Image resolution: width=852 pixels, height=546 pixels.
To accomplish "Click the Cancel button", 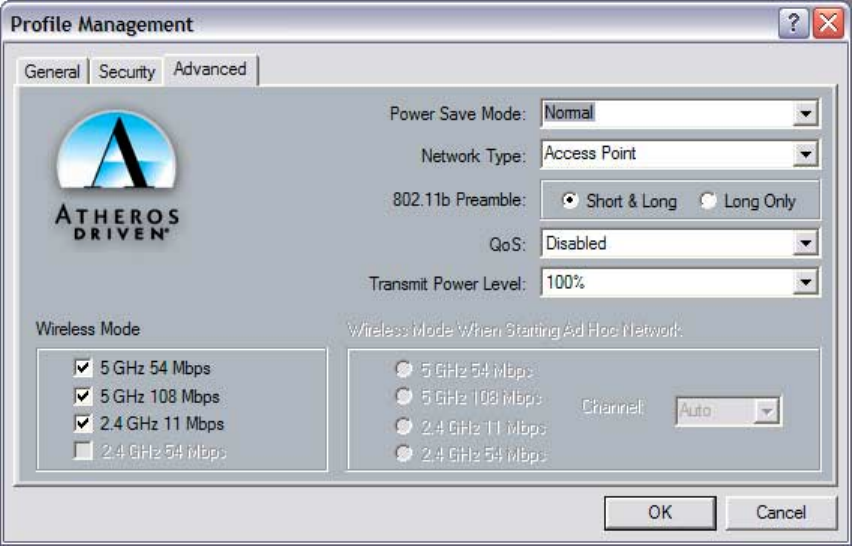I will point(781,512).
